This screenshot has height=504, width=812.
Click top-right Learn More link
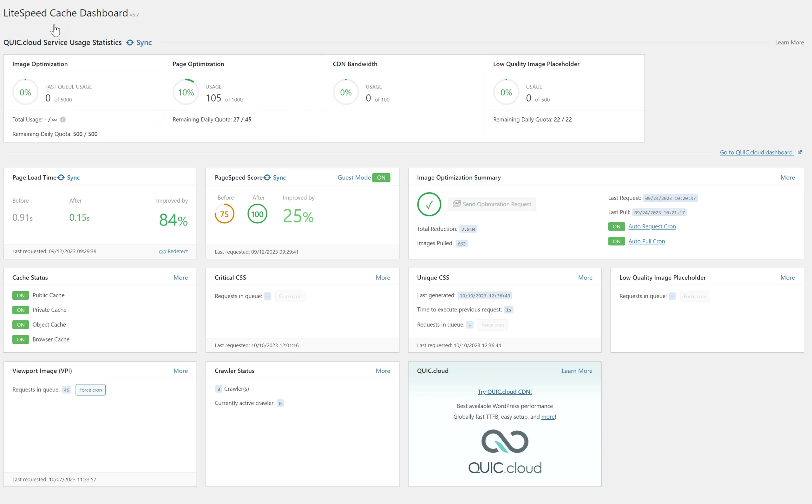[789, 43]
